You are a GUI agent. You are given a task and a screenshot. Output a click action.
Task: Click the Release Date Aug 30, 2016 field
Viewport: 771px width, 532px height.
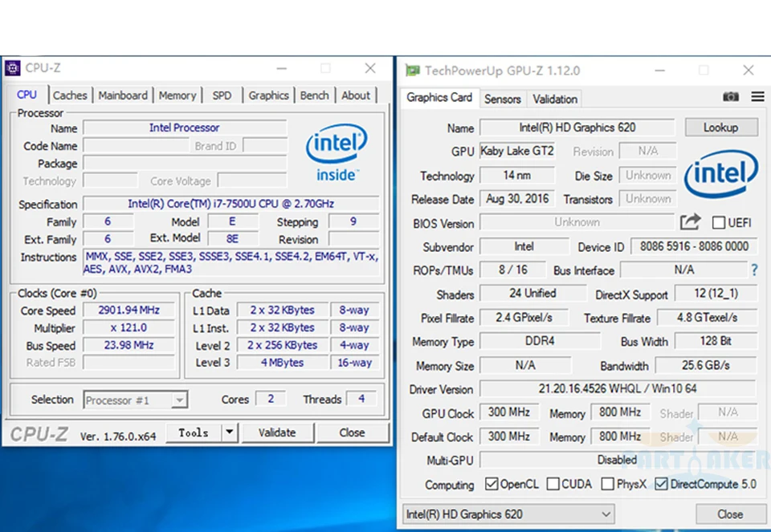point(517,198)
